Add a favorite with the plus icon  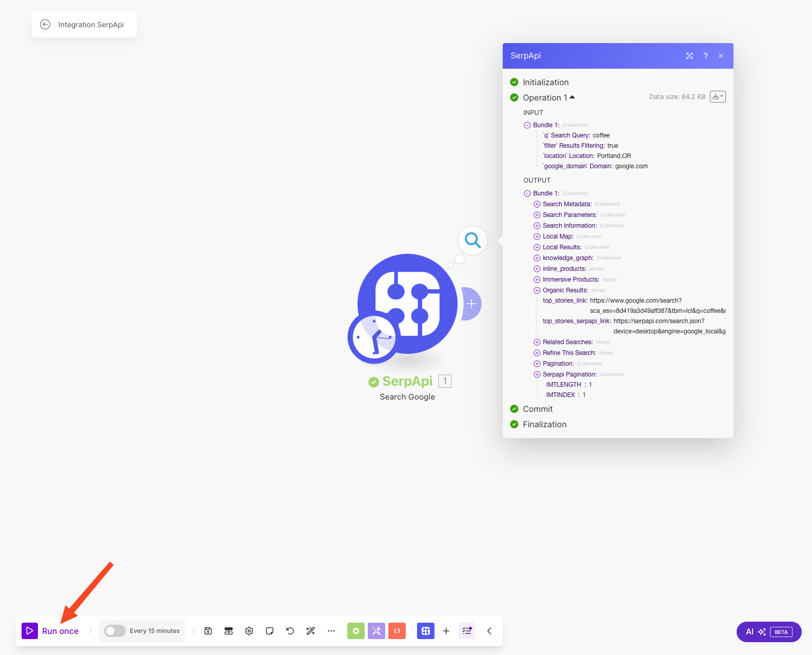pyautogui.click(x=446, y=631)
